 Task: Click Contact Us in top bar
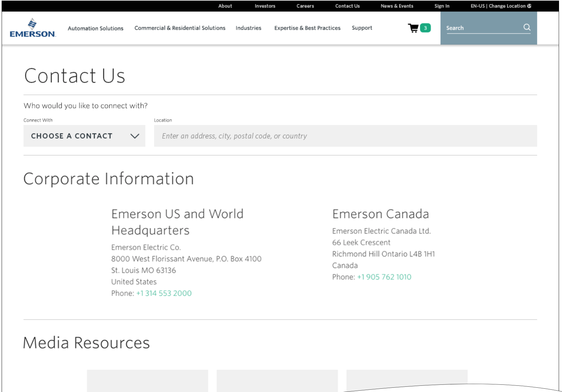click(347, 6)
